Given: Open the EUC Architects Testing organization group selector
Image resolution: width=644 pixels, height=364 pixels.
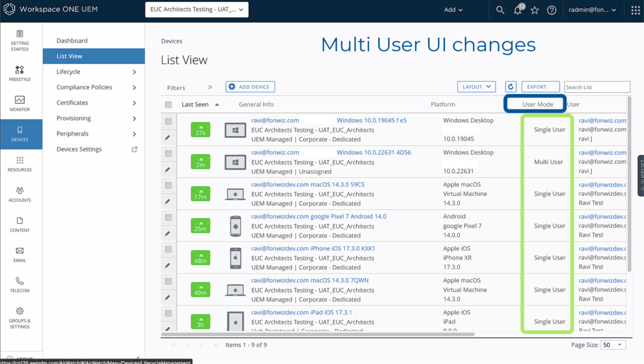Looking at the screenshot, I should click(x=197, y=9).
